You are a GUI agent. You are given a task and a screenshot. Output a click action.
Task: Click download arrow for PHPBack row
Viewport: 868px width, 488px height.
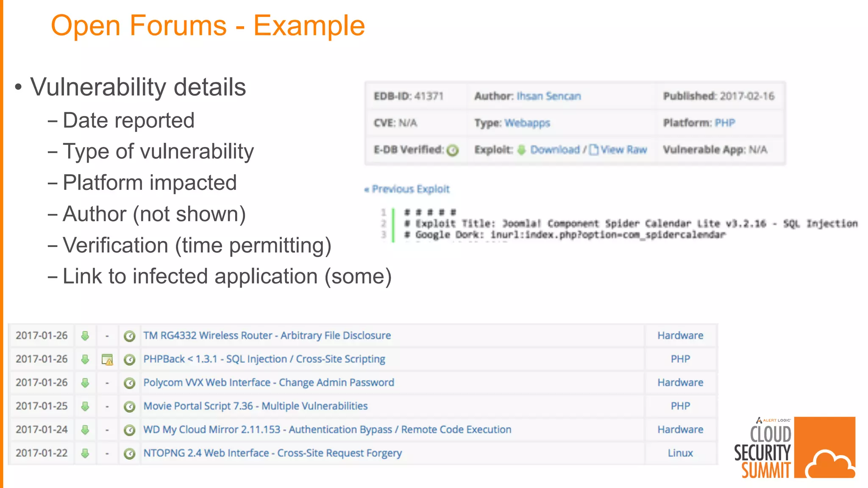pyautogui.click(x=85, y=359)
